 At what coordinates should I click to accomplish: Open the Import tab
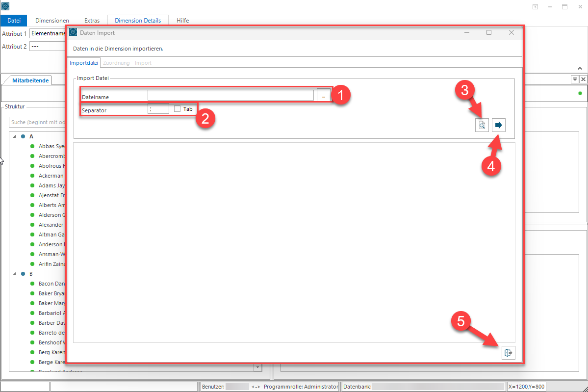pos(143,63)
